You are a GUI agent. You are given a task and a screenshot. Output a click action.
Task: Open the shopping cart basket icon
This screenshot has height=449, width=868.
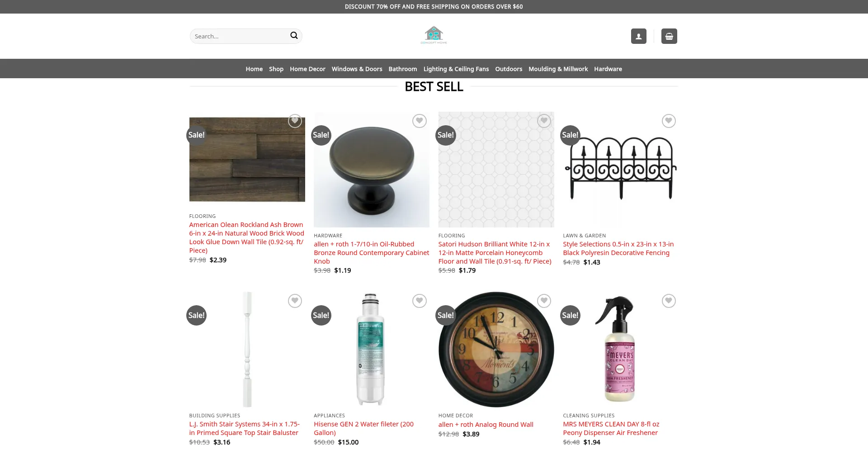[669, 36]
